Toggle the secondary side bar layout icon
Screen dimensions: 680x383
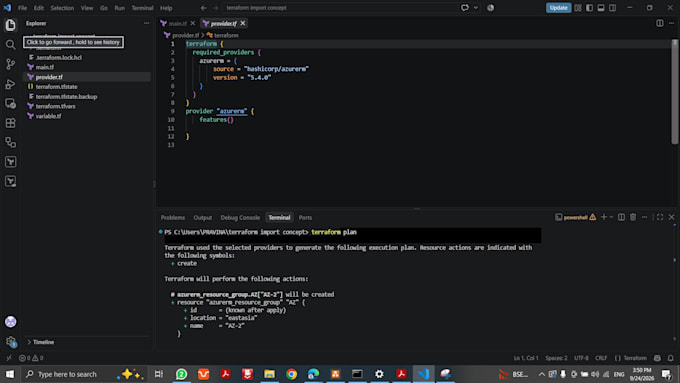coord(612,8)
